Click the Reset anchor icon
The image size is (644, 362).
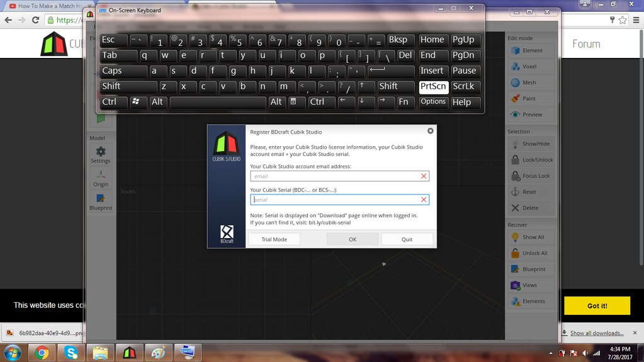pos(515,191)
